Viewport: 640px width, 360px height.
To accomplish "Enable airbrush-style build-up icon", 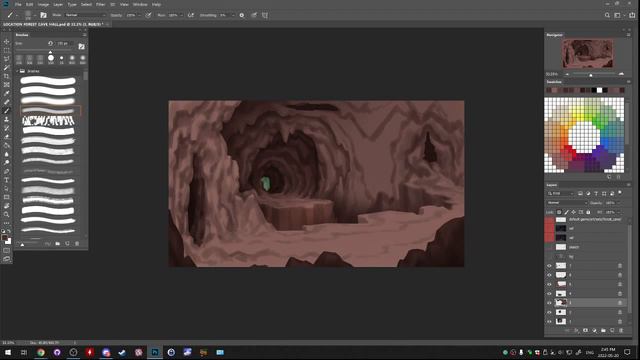I will tap(191, 15).
